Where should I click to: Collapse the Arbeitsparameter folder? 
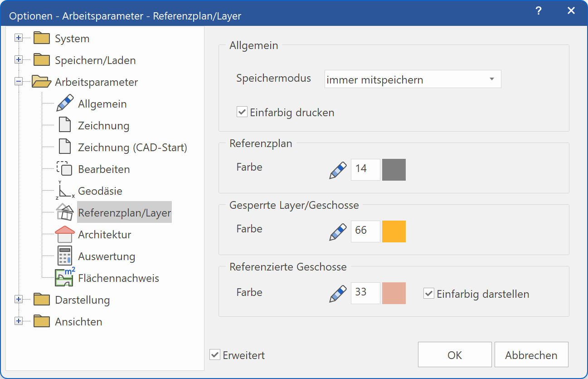18,81
